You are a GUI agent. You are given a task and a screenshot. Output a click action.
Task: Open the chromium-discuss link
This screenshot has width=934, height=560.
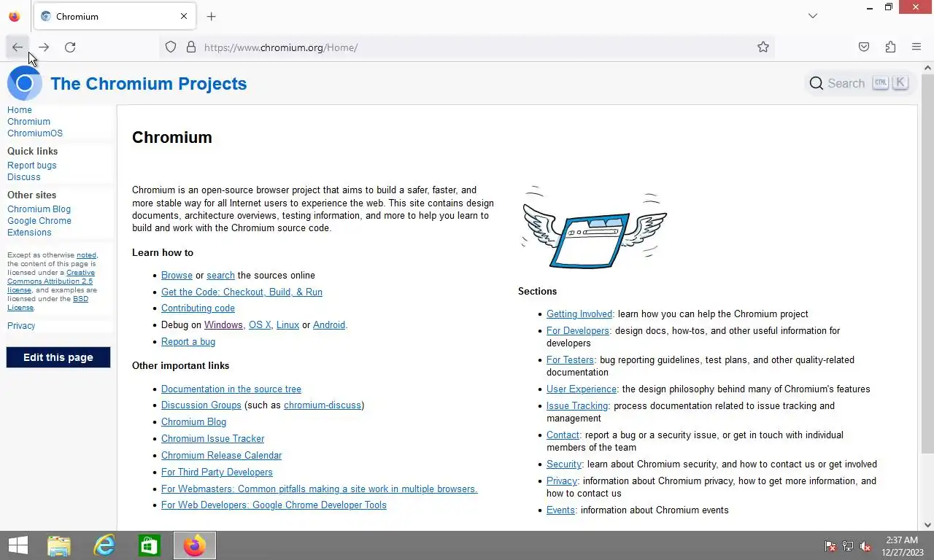coord(323,405)
